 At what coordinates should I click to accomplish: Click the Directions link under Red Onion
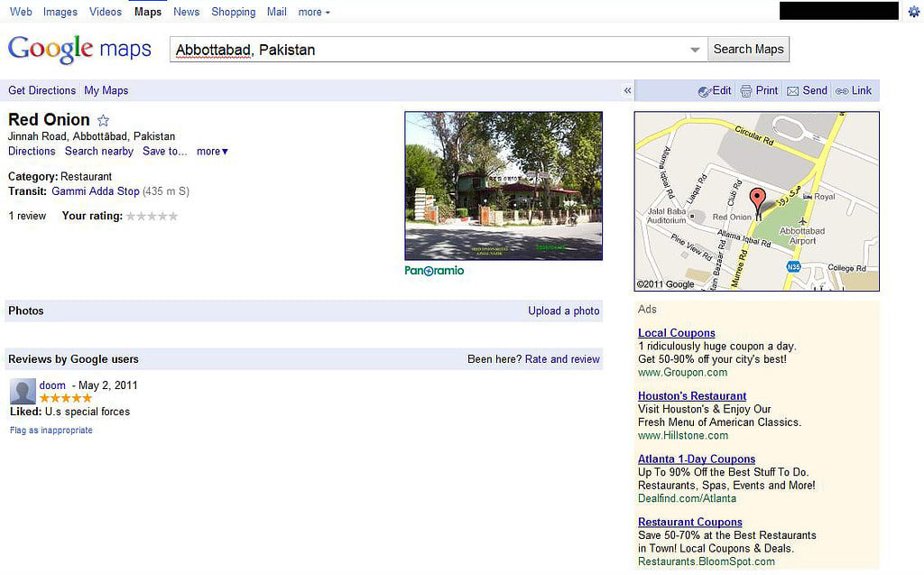pos(32,151)
